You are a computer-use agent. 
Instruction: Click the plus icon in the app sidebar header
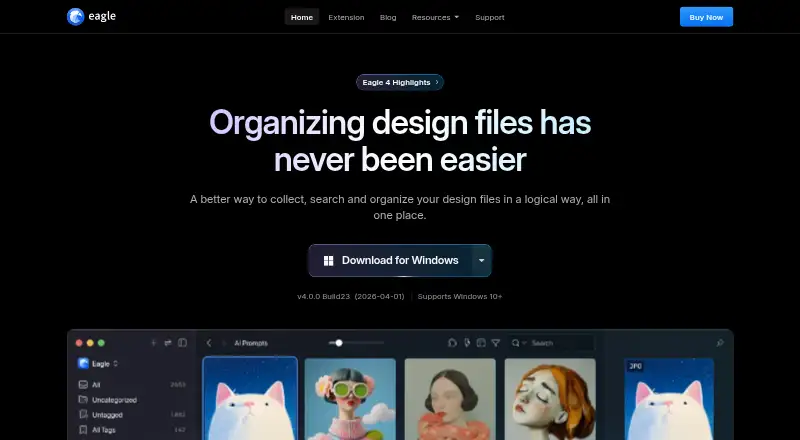coord(154,343)
